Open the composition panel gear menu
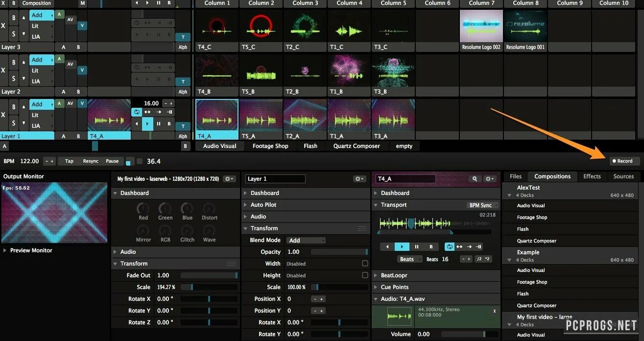The height and width of the screenshot is (341, 644). (229, 179)
